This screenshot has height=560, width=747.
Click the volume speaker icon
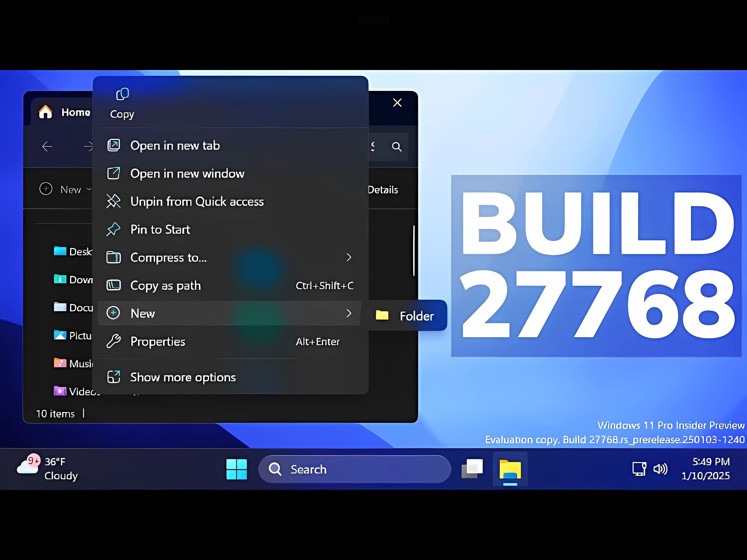[660, 469]
